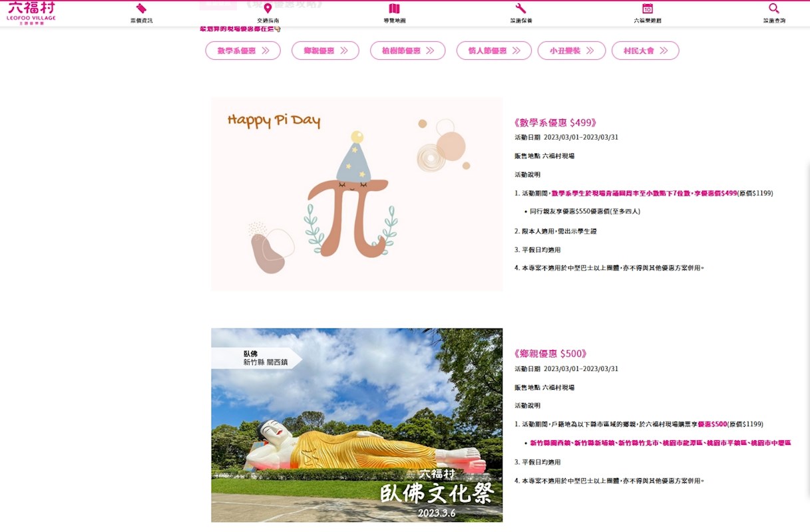
Task: Click 販售地點 六福村現場 under 數學系優惠
Action: point(544,156)
